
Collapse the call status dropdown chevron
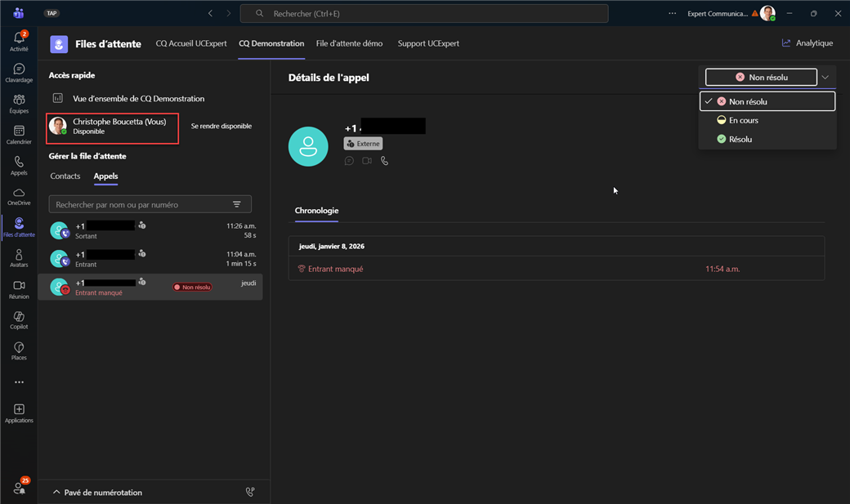[x=825, y=77]
